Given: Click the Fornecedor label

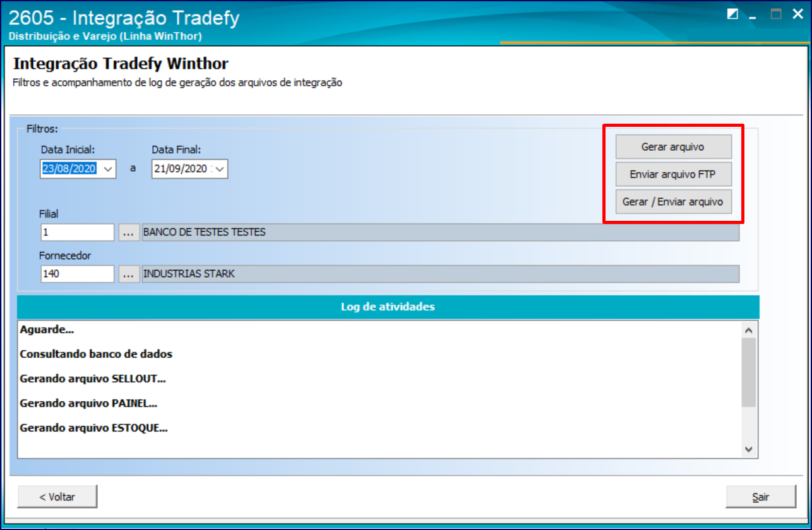Looking at the screenshot, I should [66, 256].
